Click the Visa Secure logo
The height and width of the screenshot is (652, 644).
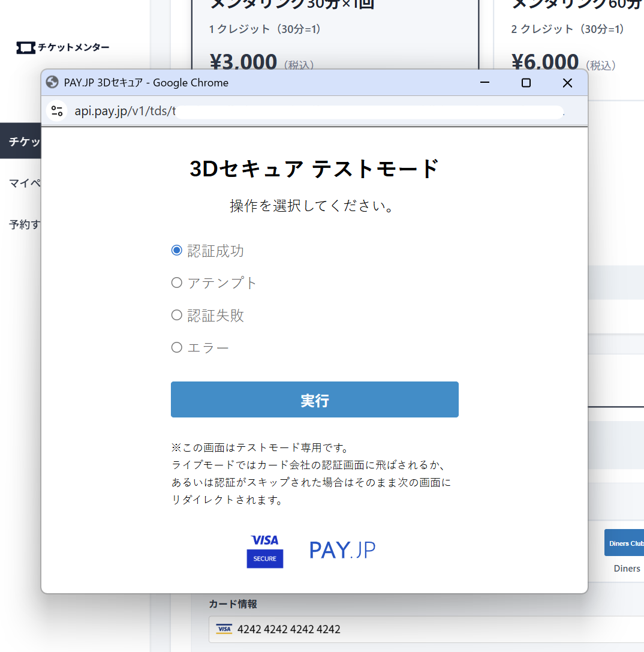(x=265, y=551)
